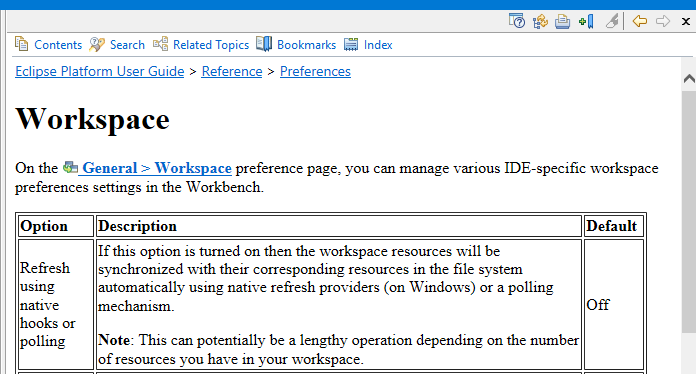
Task: Open the Bookmarks tab
Action: [296, 44]
